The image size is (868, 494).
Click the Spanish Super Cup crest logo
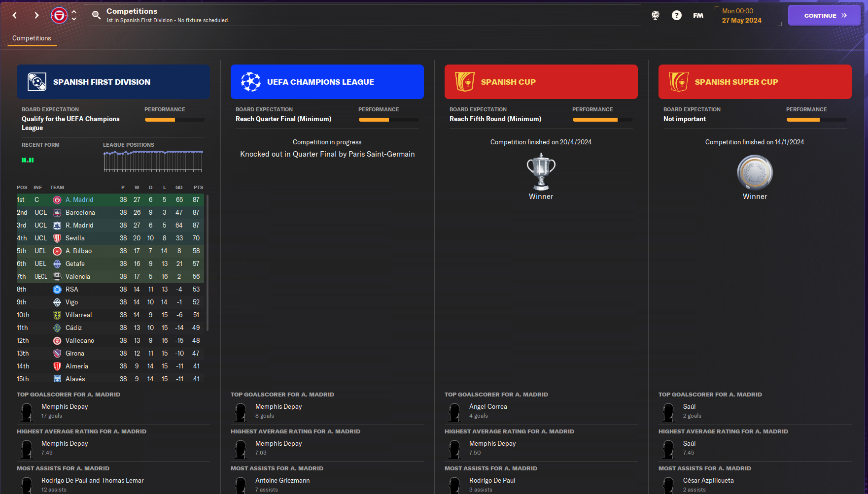[679, 82]
